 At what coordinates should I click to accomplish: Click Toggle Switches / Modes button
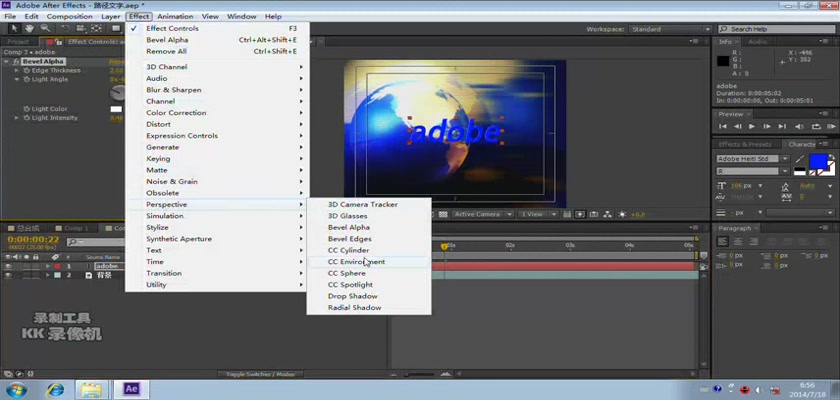(x=260, y=374)
